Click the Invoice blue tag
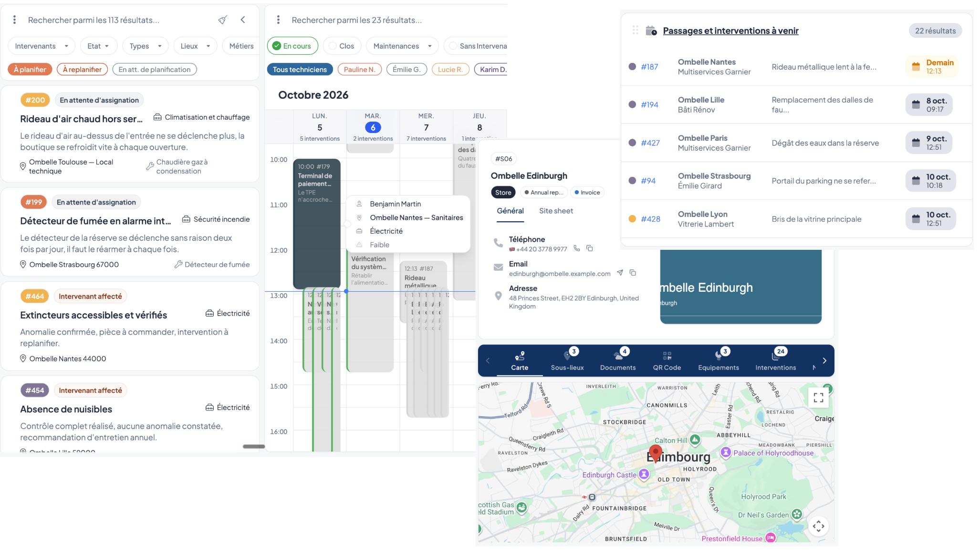Viewport: 980px width, 554px height. pyautogui.click(x=587, y=193)
